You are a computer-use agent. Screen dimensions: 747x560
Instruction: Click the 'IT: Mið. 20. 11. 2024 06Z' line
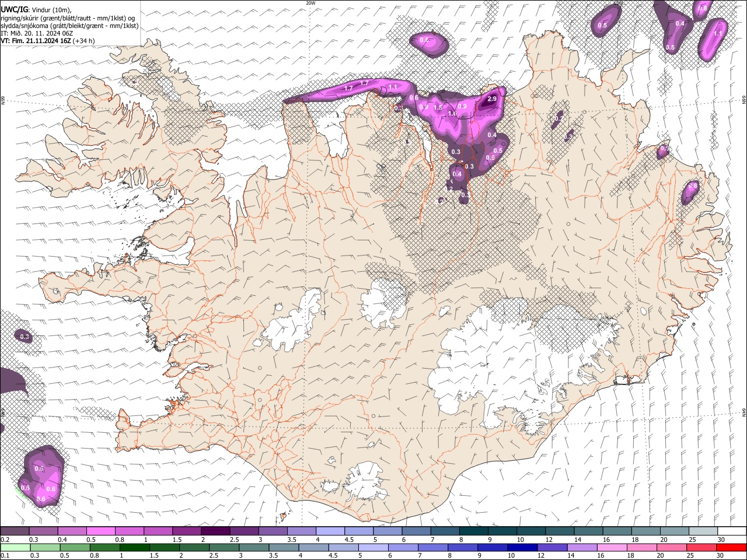click(x=37, y=33)
